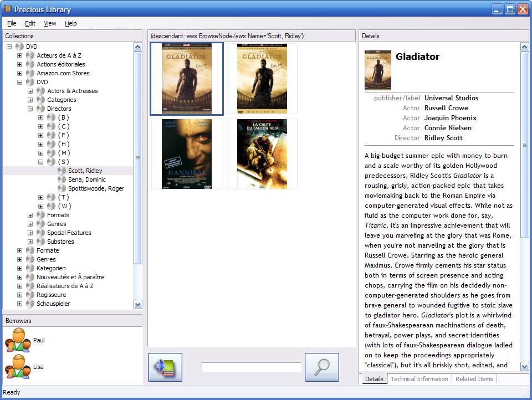532x400 pixels.
Task: Click the disc icon beside Formats
Action: coord(40,215)
